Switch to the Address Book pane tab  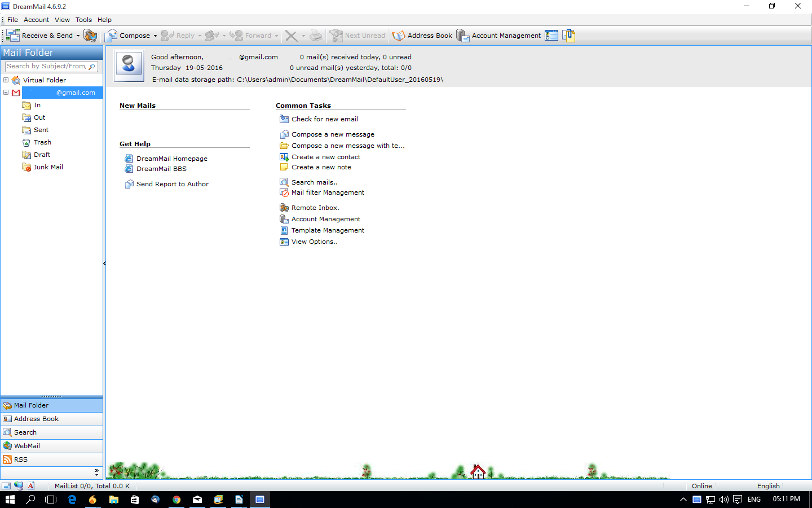tap(51, 419)
